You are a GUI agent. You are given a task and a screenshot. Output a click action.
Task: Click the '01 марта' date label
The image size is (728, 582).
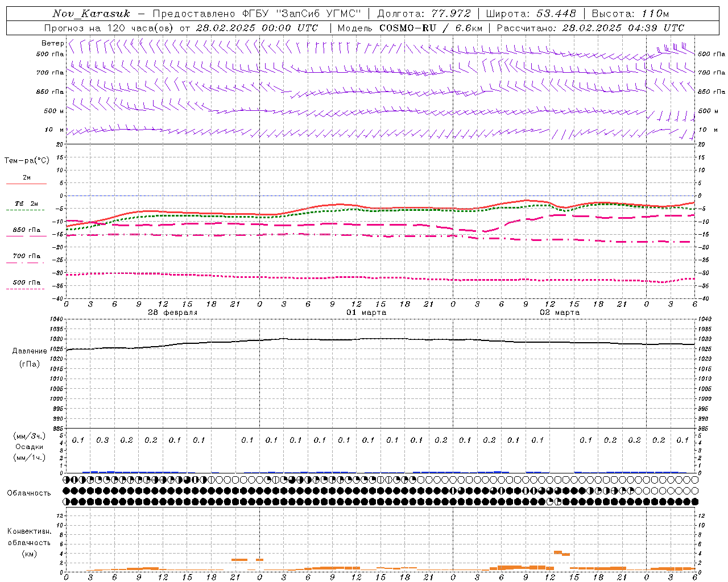coord(366,313)
